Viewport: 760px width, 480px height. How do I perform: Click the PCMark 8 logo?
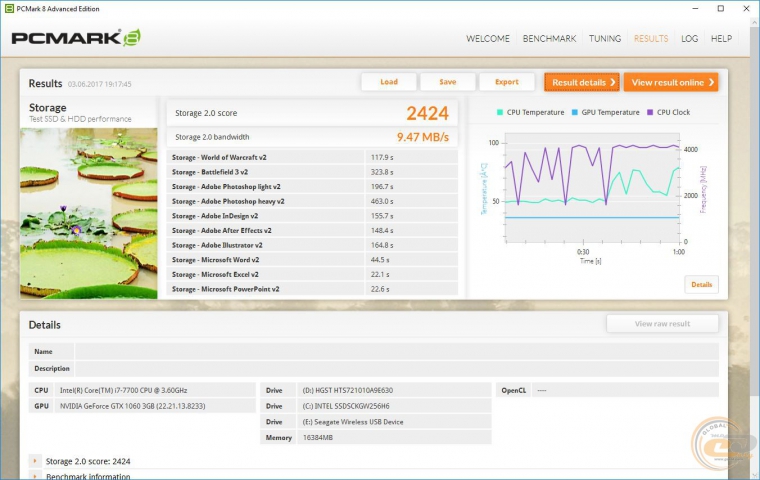pyautogui.click(x=76, y=38)
